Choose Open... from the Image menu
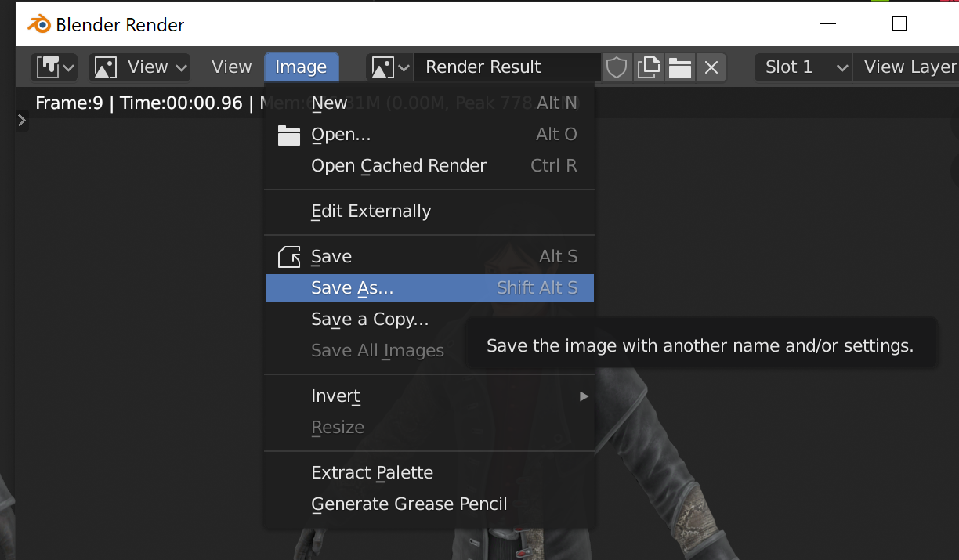959x560 pixels. click(x=429, y=135)
